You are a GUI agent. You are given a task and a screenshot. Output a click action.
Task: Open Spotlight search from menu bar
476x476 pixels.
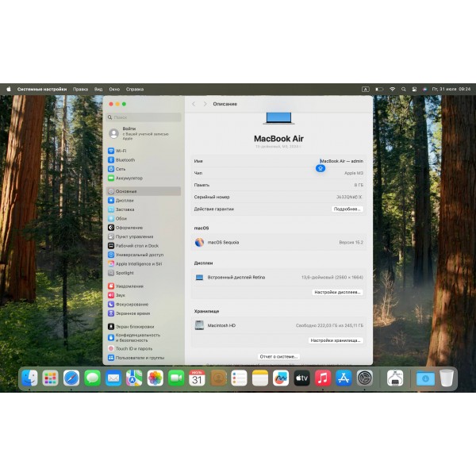coord(404,89)
